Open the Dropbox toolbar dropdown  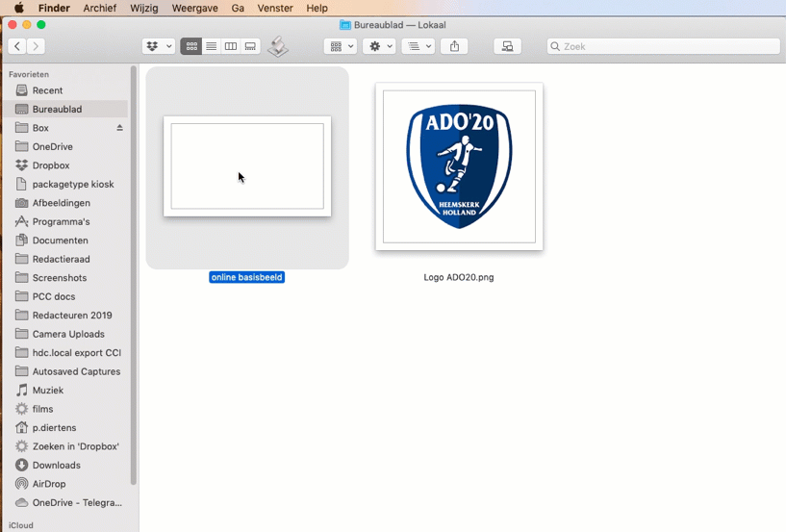pos(159,46)
